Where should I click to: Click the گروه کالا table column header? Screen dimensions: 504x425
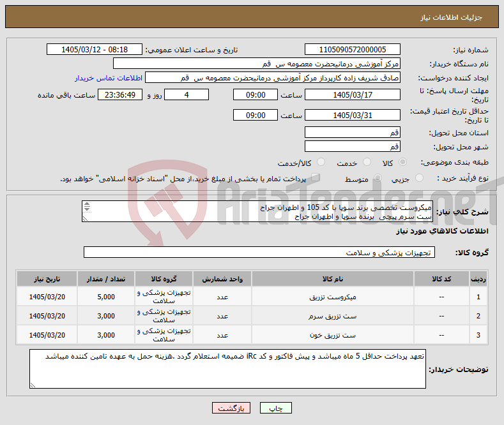point(164,279)
